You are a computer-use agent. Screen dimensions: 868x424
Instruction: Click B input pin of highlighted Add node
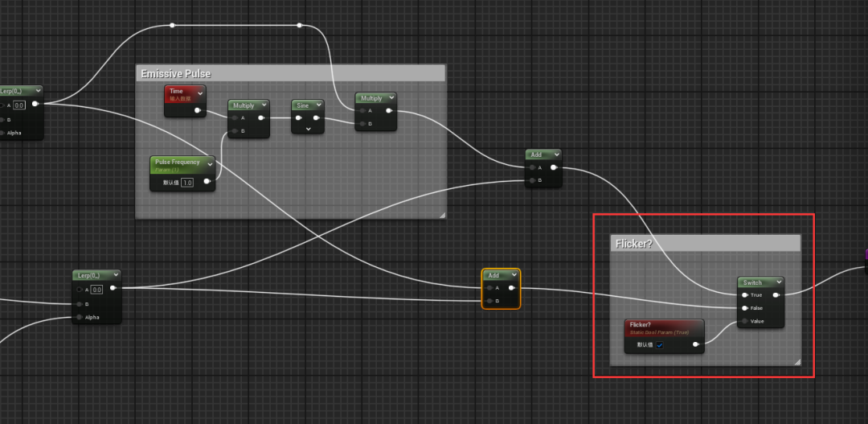pyautogui.click(x=490, y=301)
